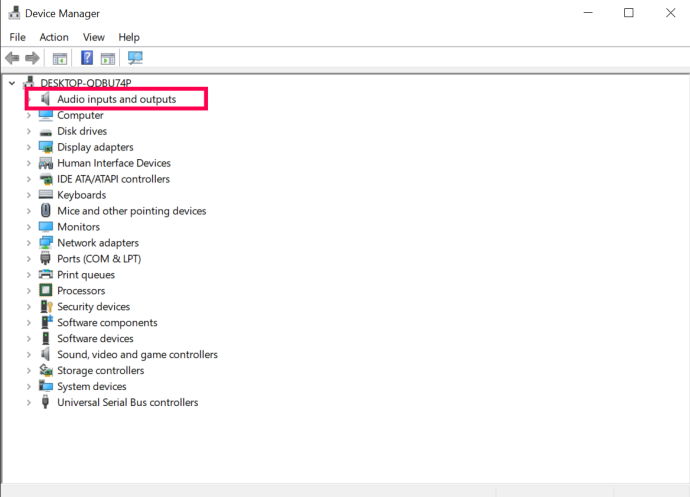The image size is (690, 497).
Task: Open the Action menu
Action: pyautogui.click(x=54, y=37)
